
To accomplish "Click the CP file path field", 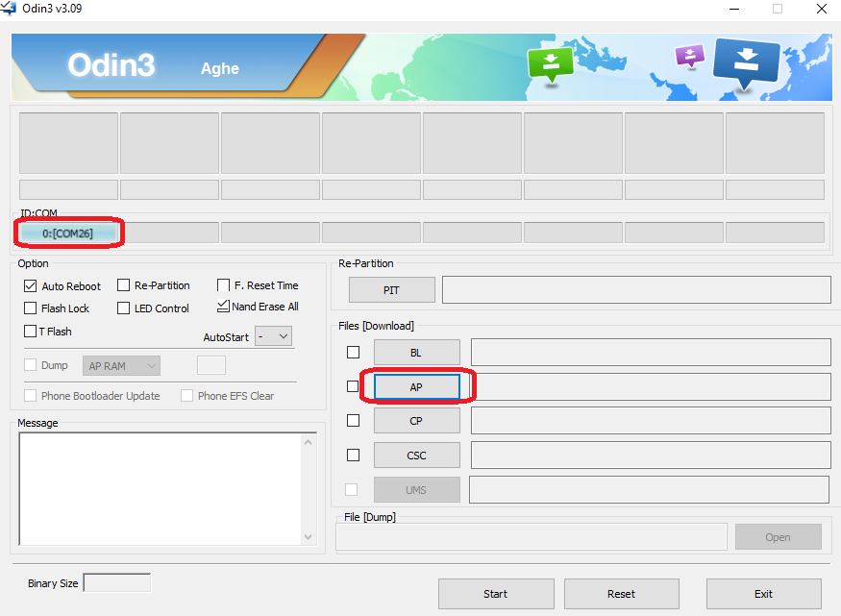I will pos(651,420).
